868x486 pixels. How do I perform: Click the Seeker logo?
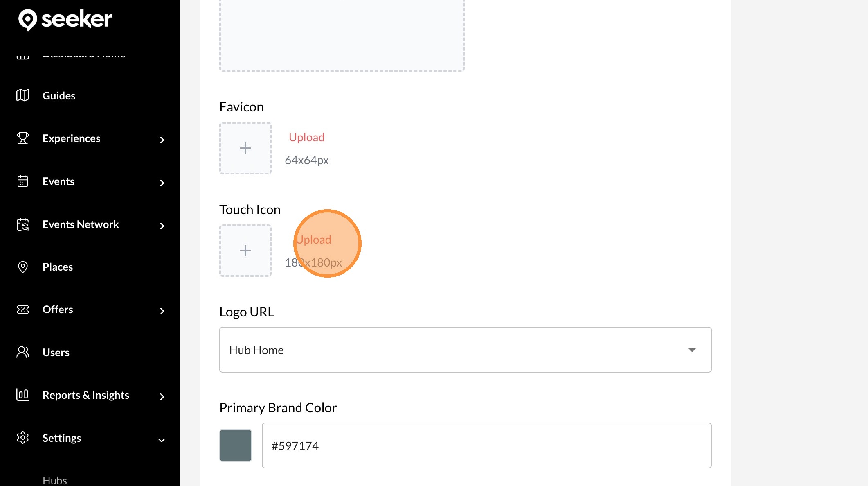pos(65,19)
